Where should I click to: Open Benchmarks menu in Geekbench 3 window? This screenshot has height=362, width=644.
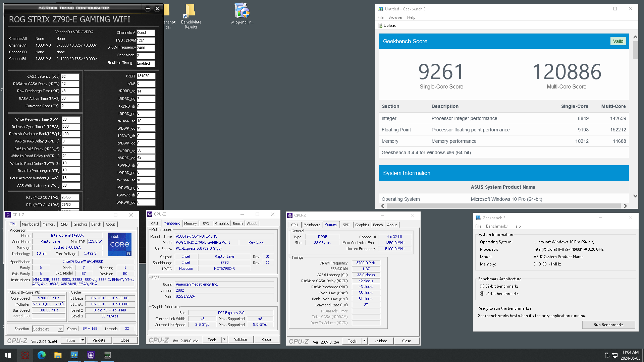tap(497, 226)
